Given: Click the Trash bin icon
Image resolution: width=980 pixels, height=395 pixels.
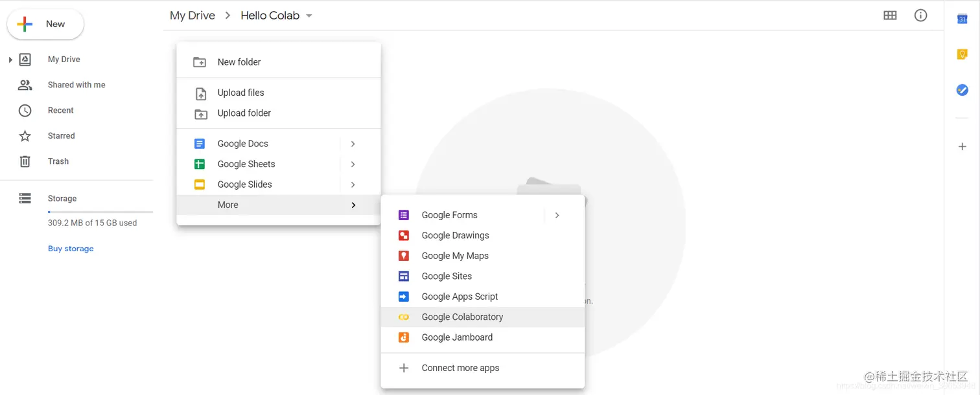Looking at the screenshot, I should 25,161.
